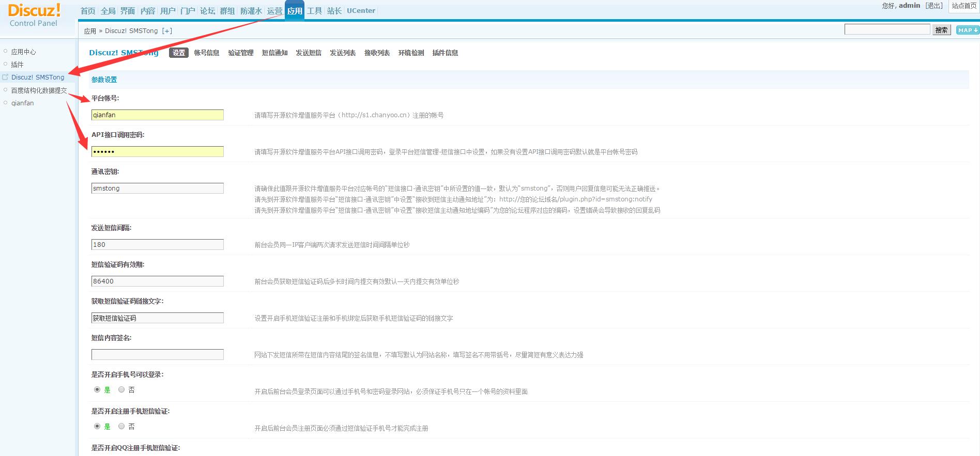Open 站长 in the top menu
980x456 pixels.
point(334,11)
